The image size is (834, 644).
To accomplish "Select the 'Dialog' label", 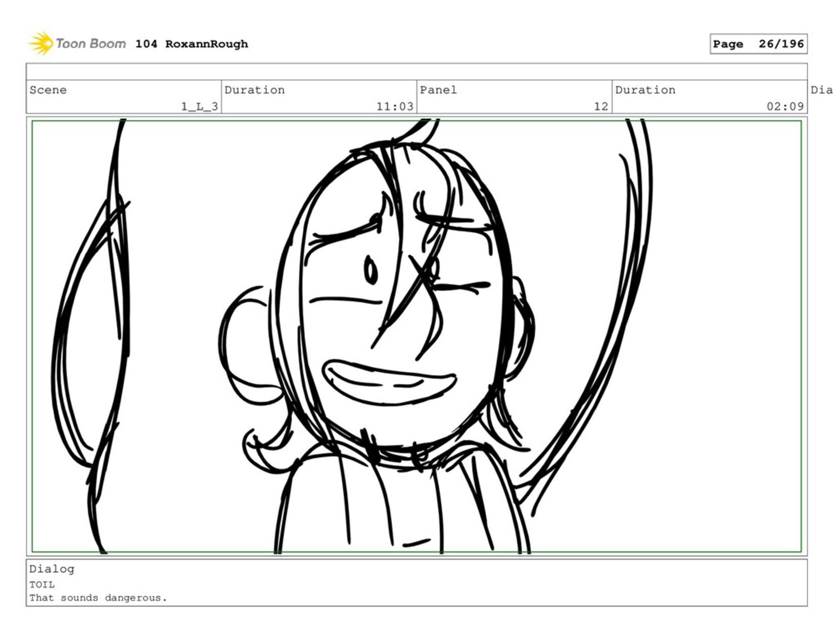I will tap(52, 569).
